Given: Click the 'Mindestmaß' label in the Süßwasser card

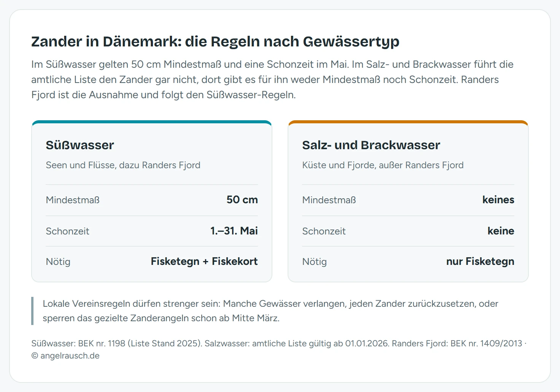Looking at the screenshot, I should tap(73, 200).
